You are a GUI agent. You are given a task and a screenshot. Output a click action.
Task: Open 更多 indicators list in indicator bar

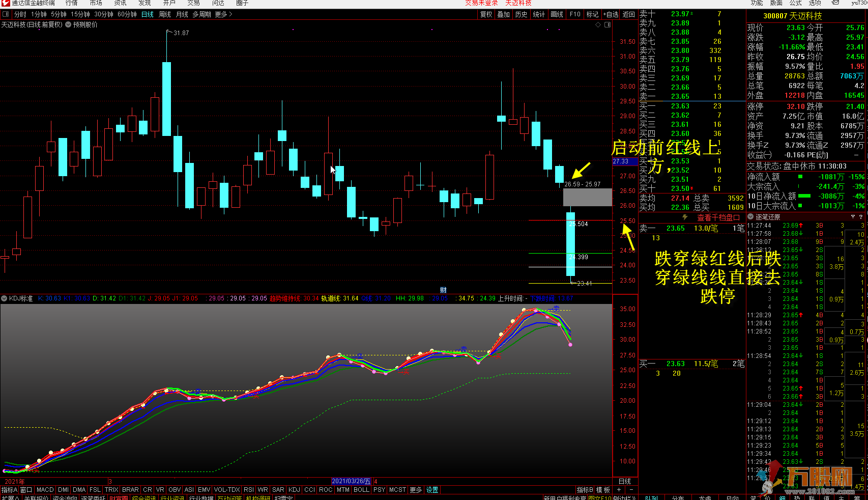tap(416, 490)
